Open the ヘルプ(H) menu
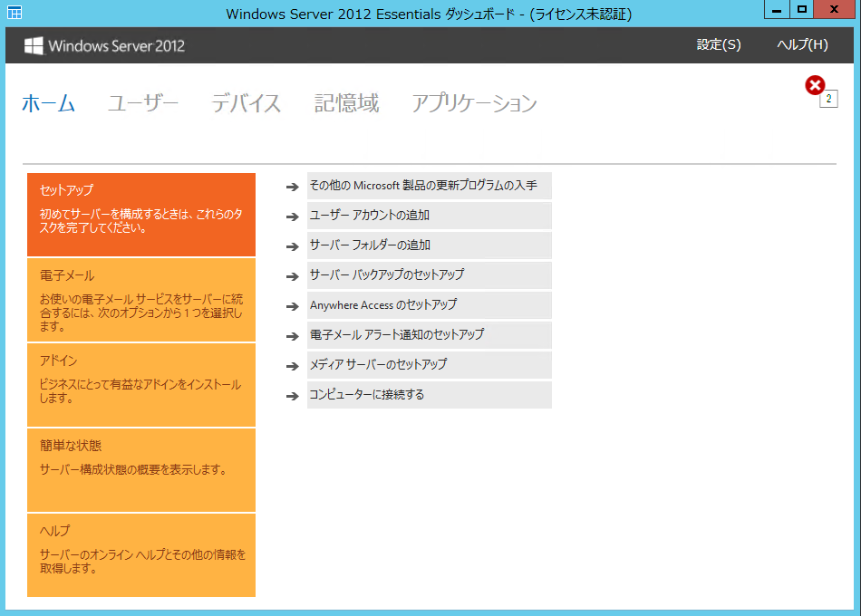Viewport: 861px width, 616px height. coord(802,44)
